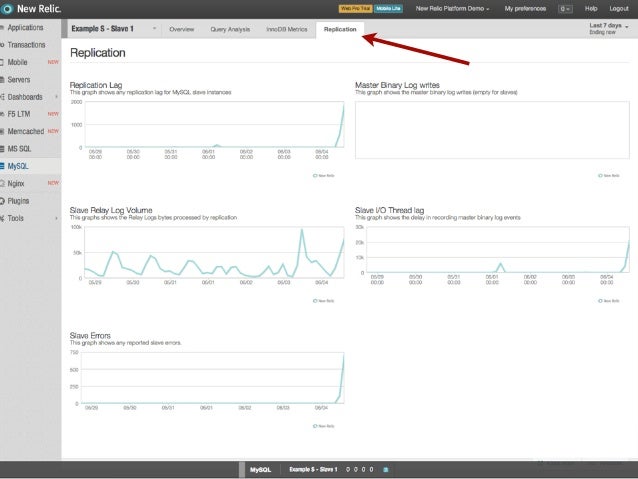Open Servers in the sidebar
Viewport: 638px width, 479px height.
tap(19, 80)
